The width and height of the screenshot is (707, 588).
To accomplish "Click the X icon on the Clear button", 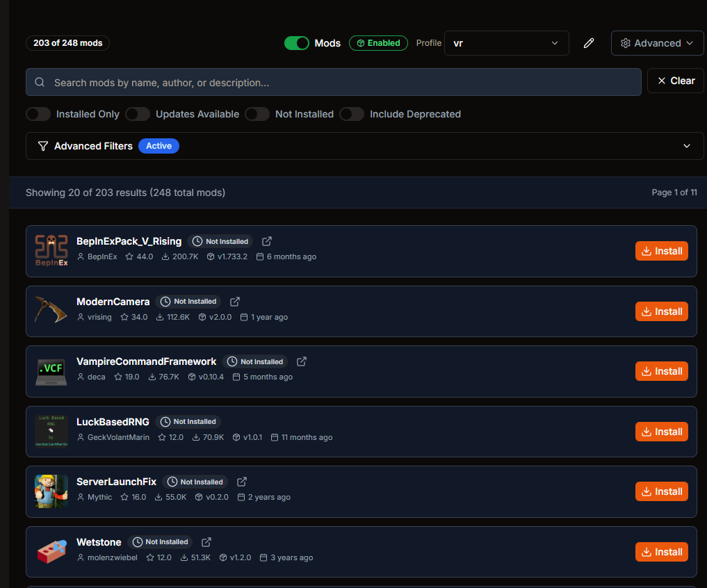I will tap(660, 81).
